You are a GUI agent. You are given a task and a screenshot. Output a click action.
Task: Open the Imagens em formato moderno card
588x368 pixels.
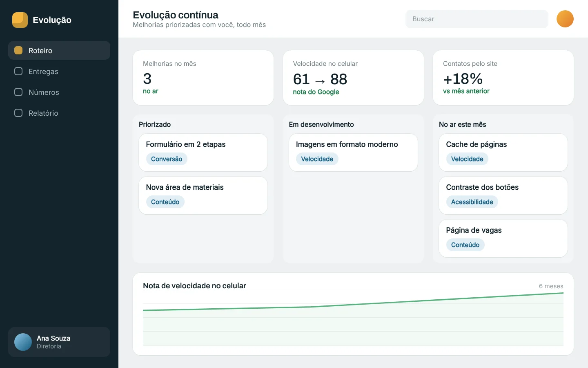[353, 153]
